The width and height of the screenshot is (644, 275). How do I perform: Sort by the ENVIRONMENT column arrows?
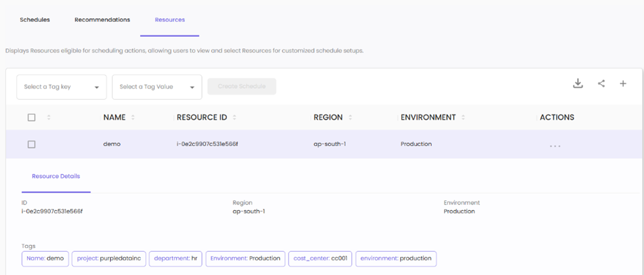coord(463,117)
